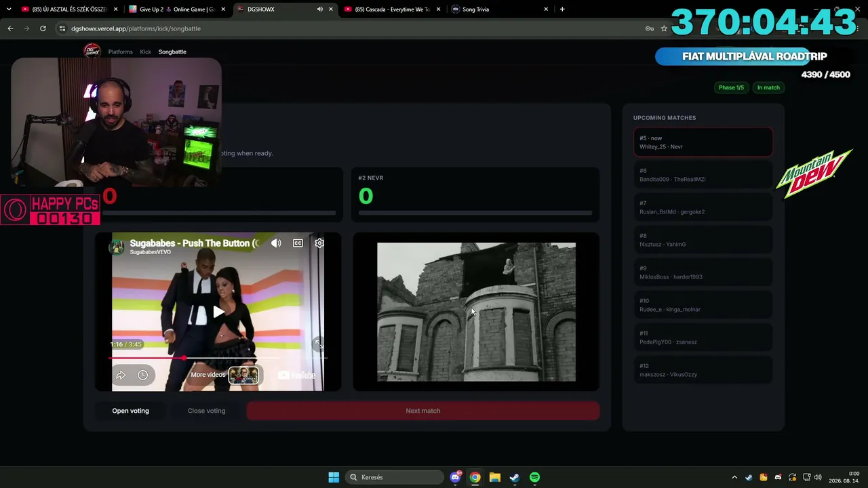Go back to the previous page
This screenshot has width=868, height=488.
(10, 28)
